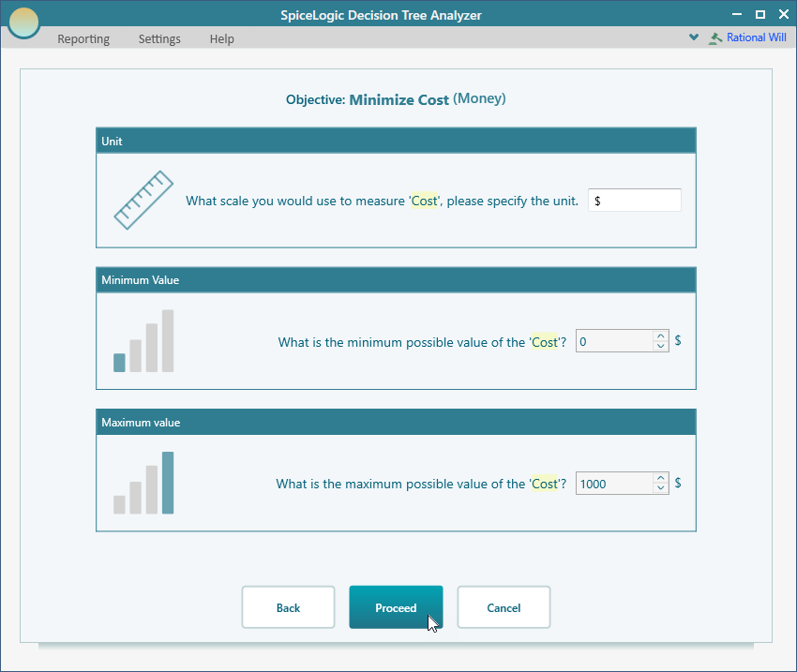797x672 pixels.
Task: Decrease the minimum Cost value with down arrow
Action: pyautogui.click(x=661, y=347)
